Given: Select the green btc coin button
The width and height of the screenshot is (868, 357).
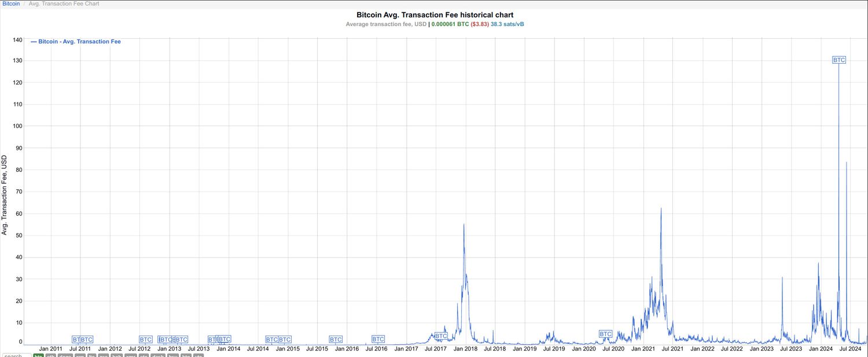Looking at the screenshot, I should (x=38, y=355).
